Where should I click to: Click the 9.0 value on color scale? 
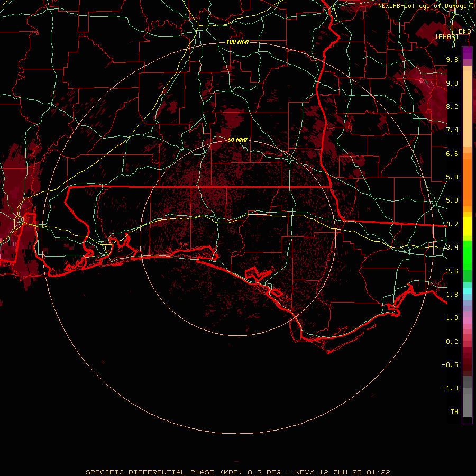point(452,83)
